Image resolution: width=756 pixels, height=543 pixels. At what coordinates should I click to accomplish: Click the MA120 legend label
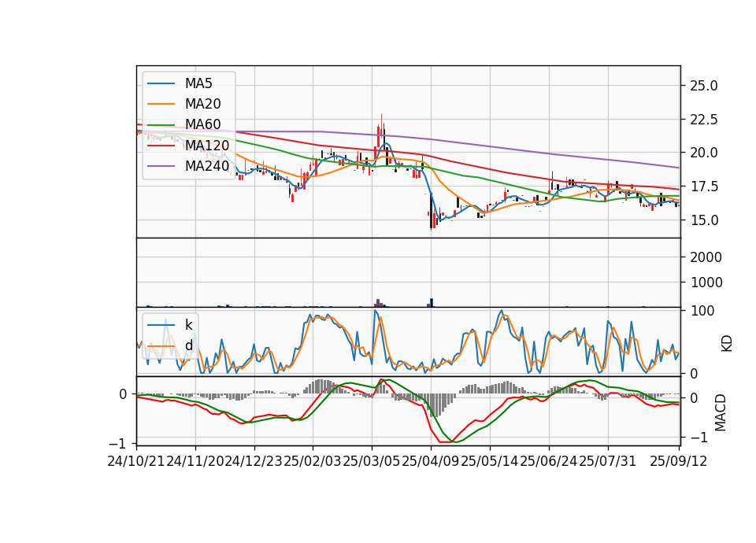click(207, 145)
